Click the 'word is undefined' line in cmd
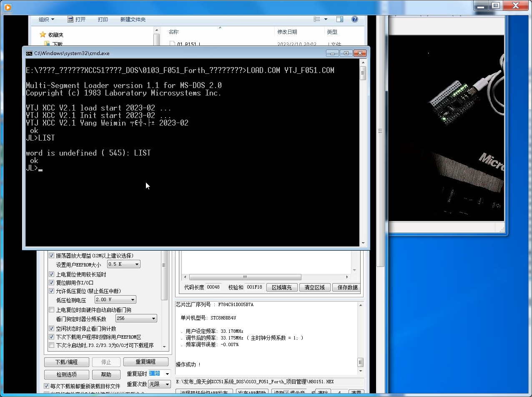 (88, 153)
